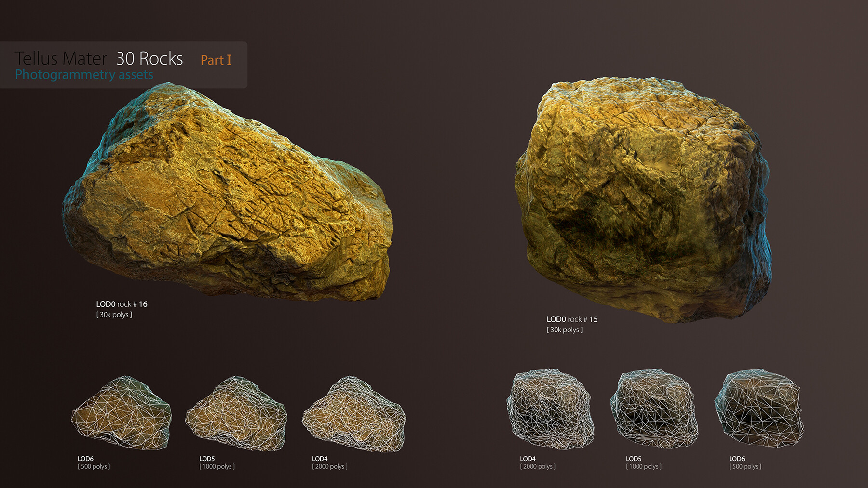
Task: Select the "LOD6" label in rock 15's row
Action: (x=737, y=459)
